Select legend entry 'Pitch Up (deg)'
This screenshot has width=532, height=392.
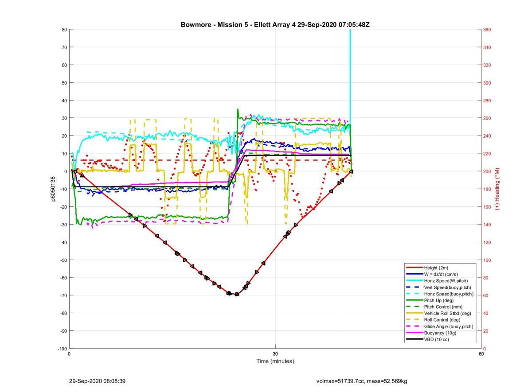pos(439,300)
